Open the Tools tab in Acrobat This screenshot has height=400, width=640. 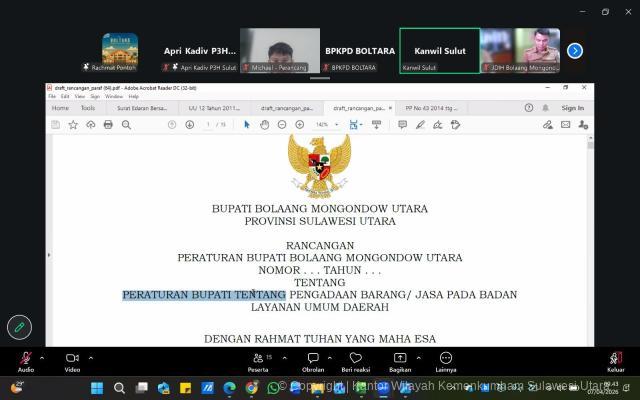(88, 108)
